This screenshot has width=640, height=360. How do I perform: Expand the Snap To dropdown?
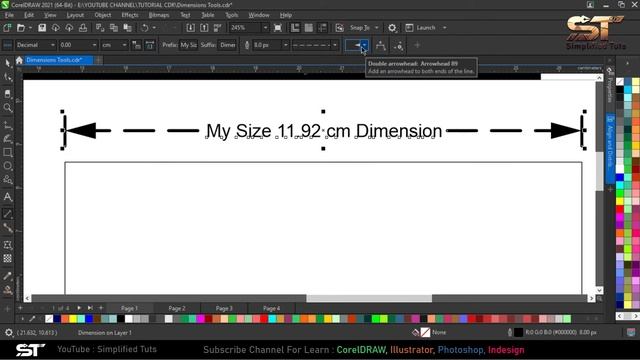point(377,28)
